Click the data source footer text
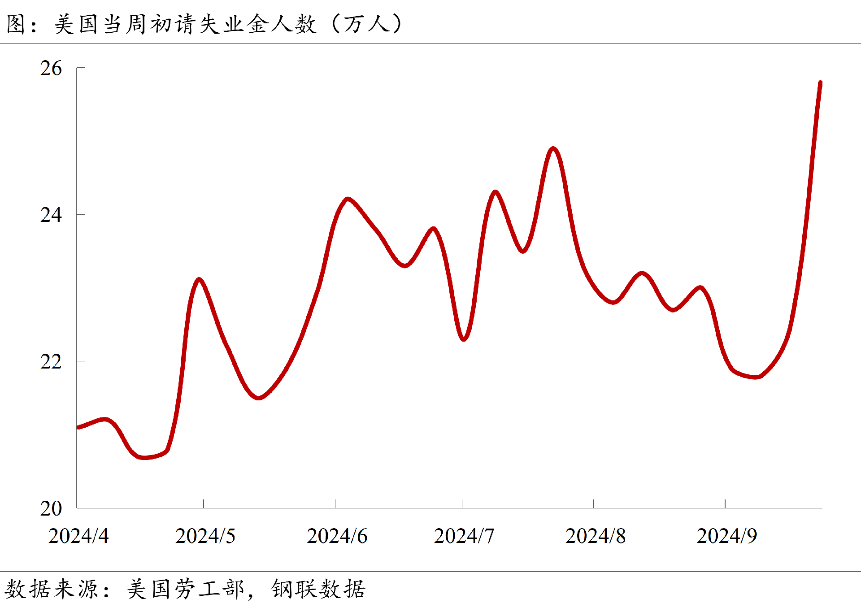This screenshot has height=616, width=861. (x=185, y=589)
